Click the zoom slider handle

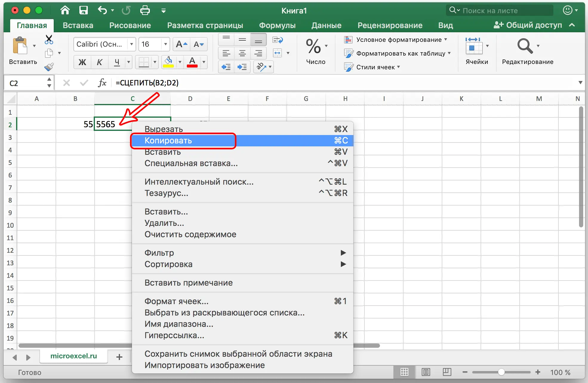click(x=501, y=372)
